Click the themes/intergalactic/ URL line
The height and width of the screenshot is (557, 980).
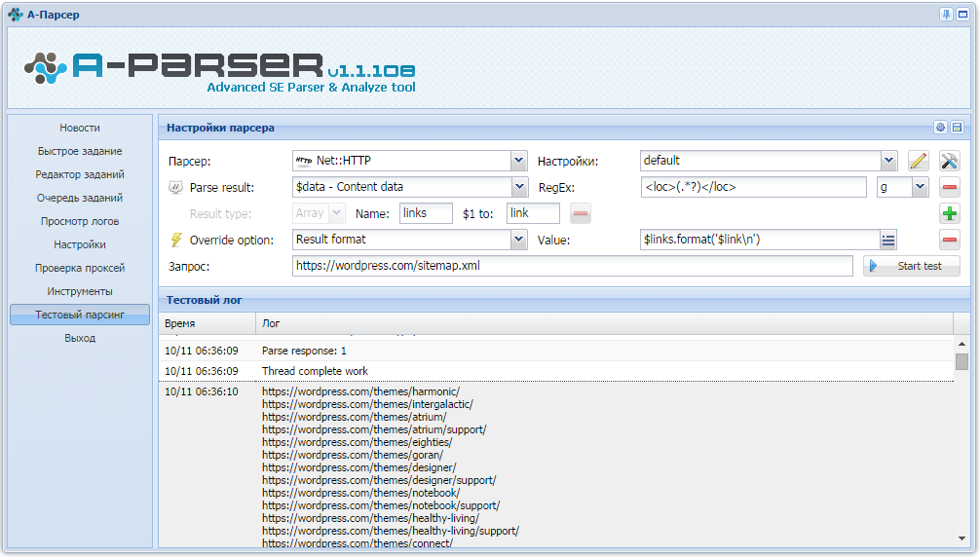pyautogui.click(x=367, y=404)
